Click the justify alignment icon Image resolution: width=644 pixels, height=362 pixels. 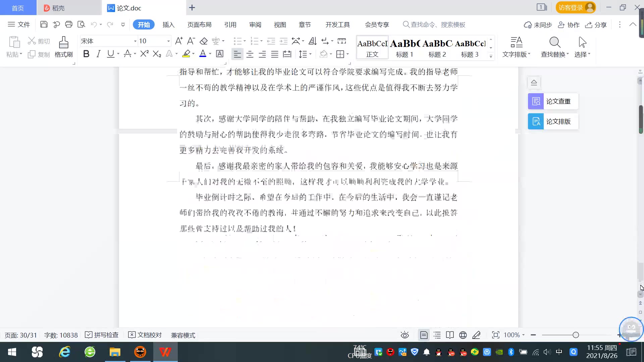tap(275, 54)
